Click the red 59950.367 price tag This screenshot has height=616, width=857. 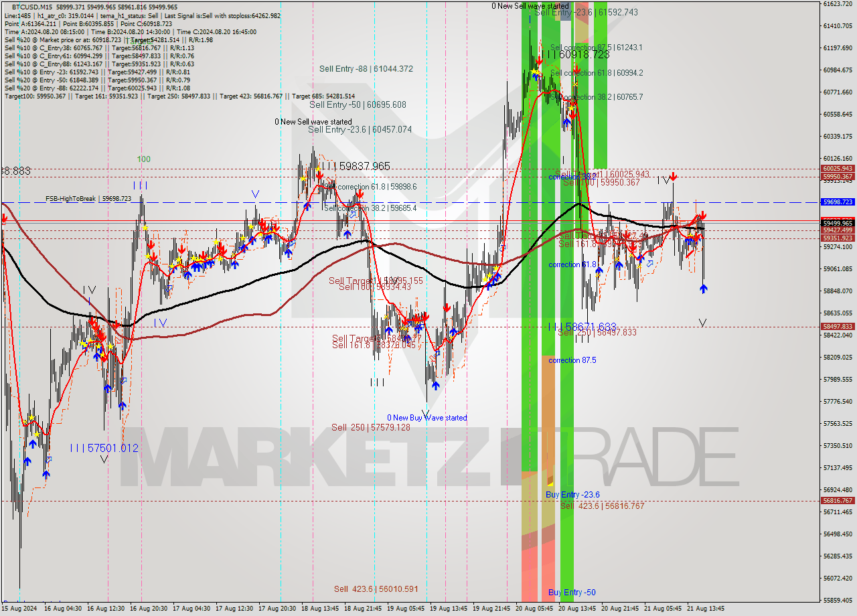(x=838, y=177)
